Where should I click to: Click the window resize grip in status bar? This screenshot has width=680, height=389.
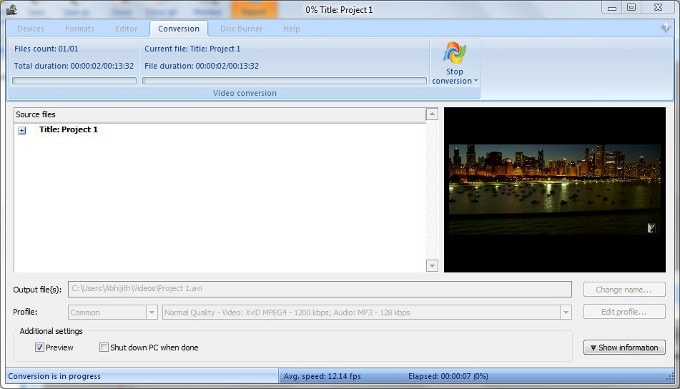pyautogui.click(x=670, y=378)
